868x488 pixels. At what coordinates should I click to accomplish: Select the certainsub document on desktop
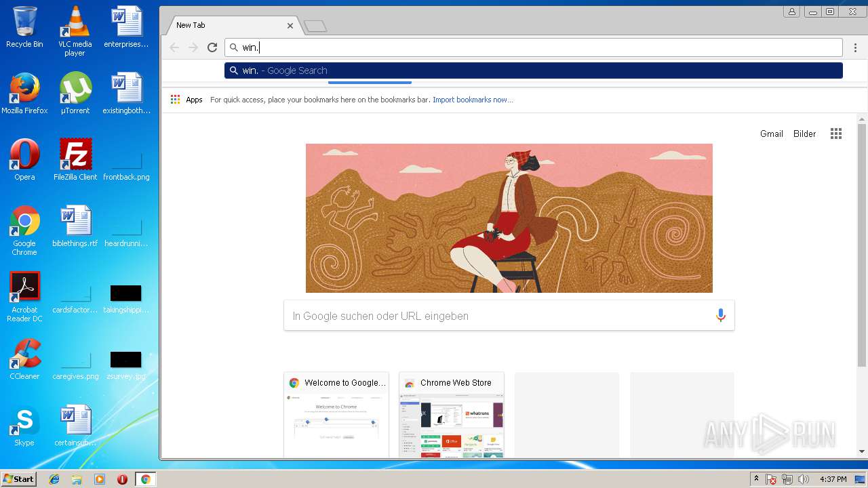point(75,426)
